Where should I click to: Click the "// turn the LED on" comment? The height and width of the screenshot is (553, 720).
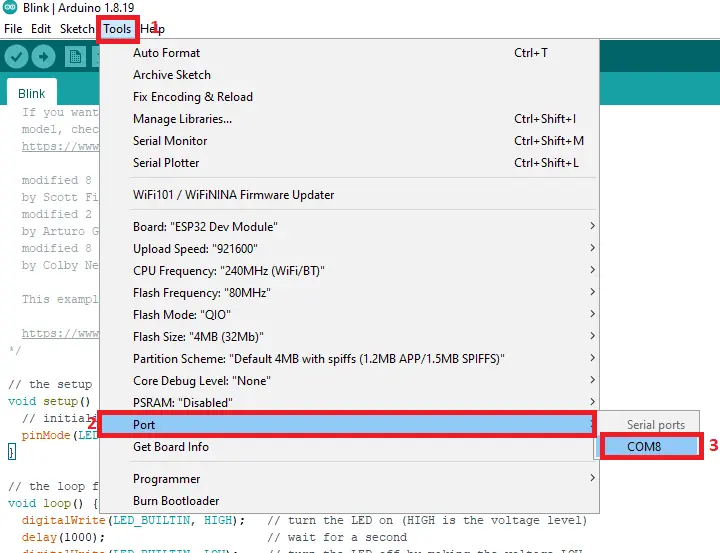pos(428,520)
